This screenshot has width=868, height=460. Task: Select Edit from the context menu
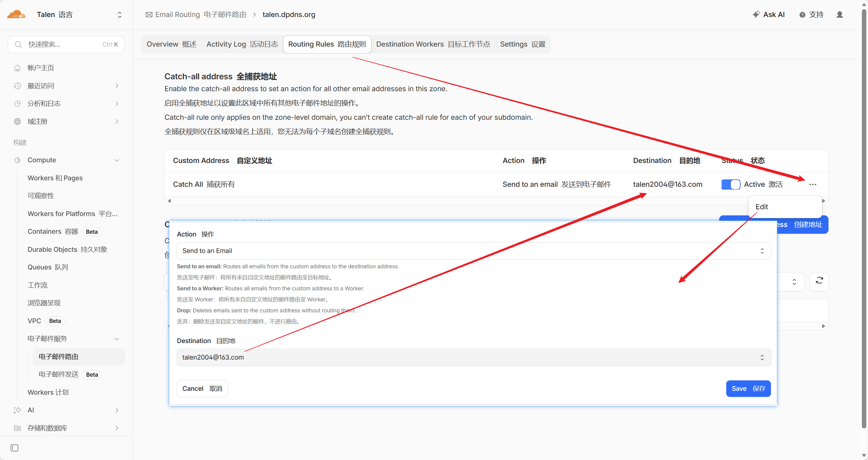pos(762,207)
